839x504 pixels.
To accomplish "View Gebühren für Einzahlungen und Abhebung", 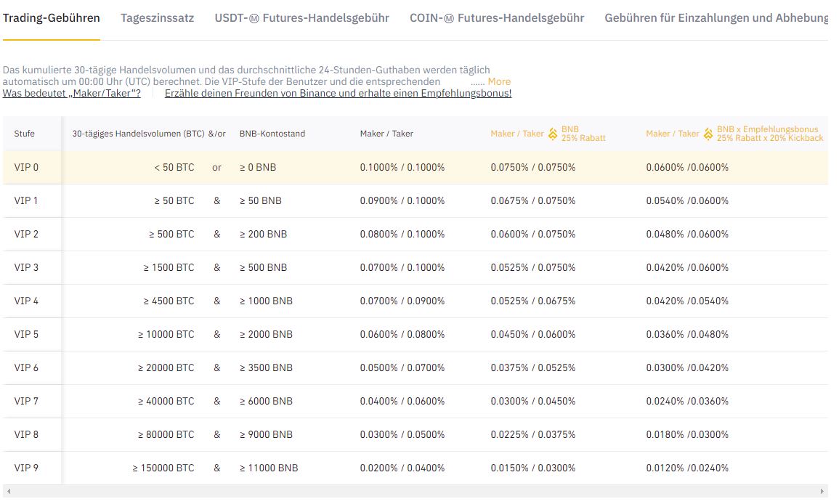I will pyautogui.click(x=714, y=18).
